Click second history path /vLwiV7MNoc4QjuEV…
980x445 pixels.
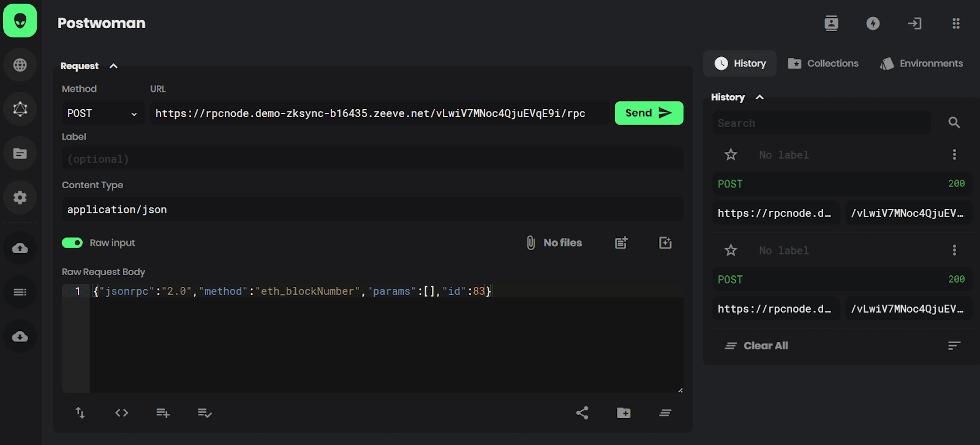908,309
